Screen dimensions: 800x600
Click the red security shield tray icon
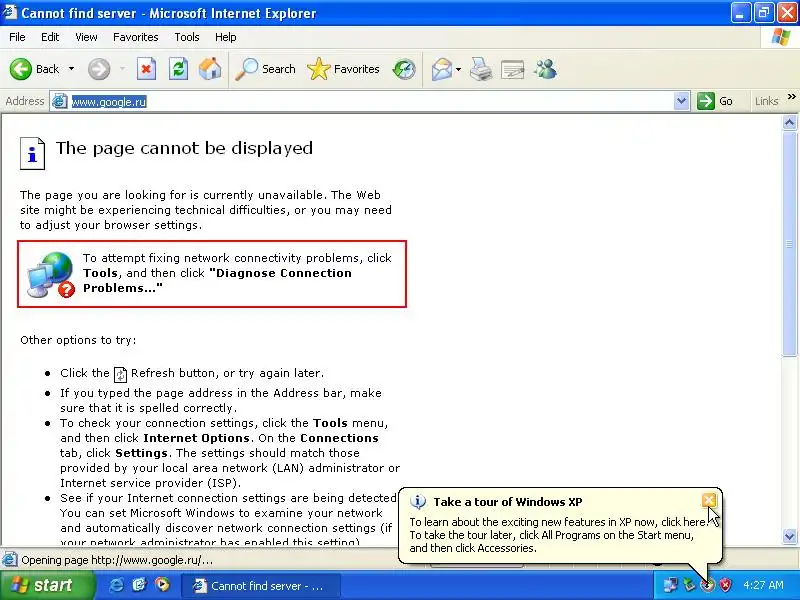[725, 585]
